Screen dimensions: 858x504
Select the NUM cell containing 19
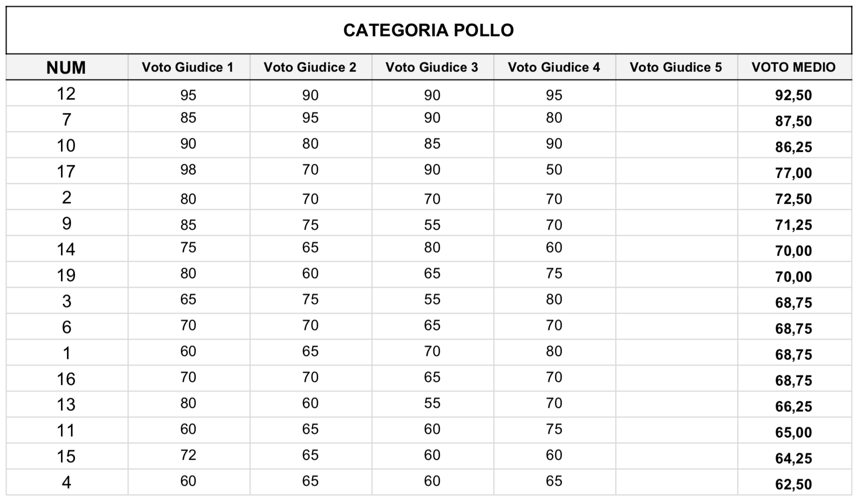[66, 274]
